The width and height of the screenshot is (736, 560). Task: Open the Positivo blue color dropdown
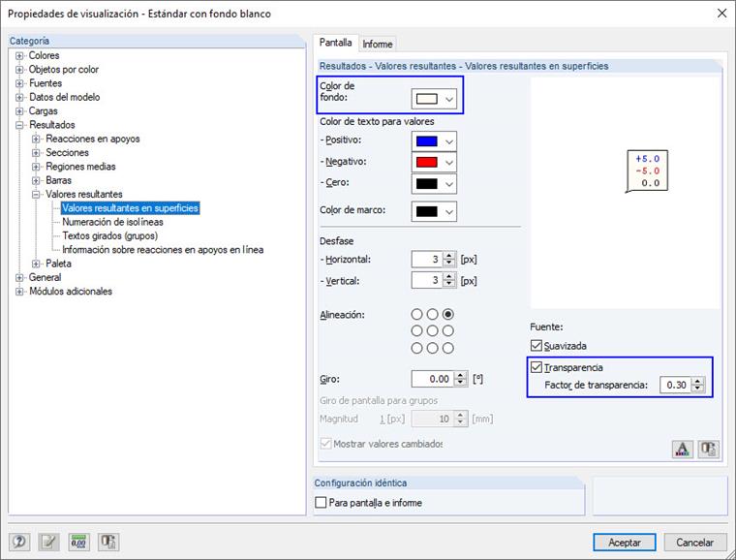[x=434, y=141]
